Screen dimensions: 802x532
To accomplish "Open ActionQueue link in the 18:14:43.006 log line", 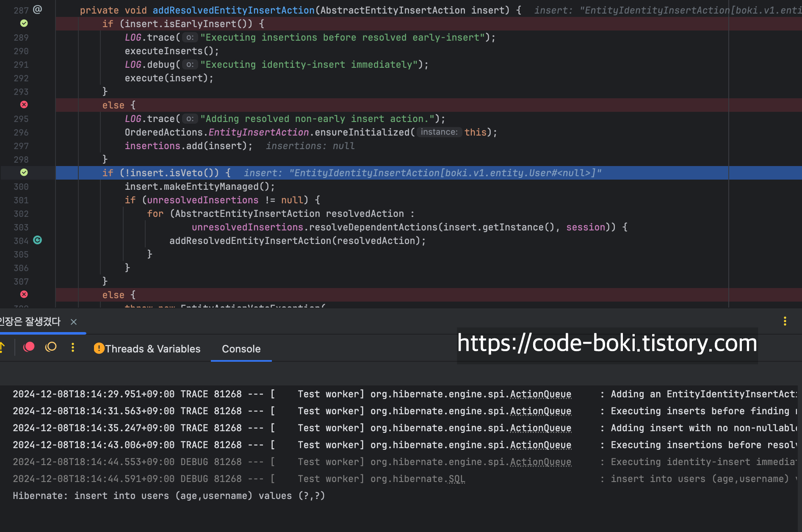I will click(x=541, y=445).
